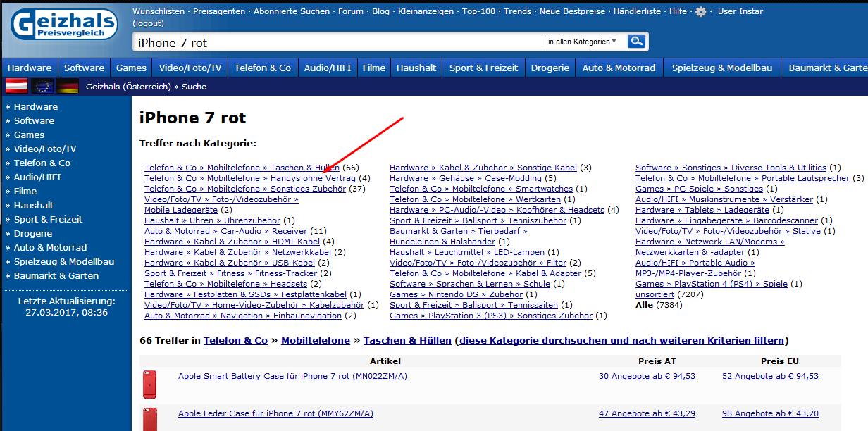Screen dimensions: 868x431
Task: Open the Drogerie top menu tab
Action: (550, 68)
